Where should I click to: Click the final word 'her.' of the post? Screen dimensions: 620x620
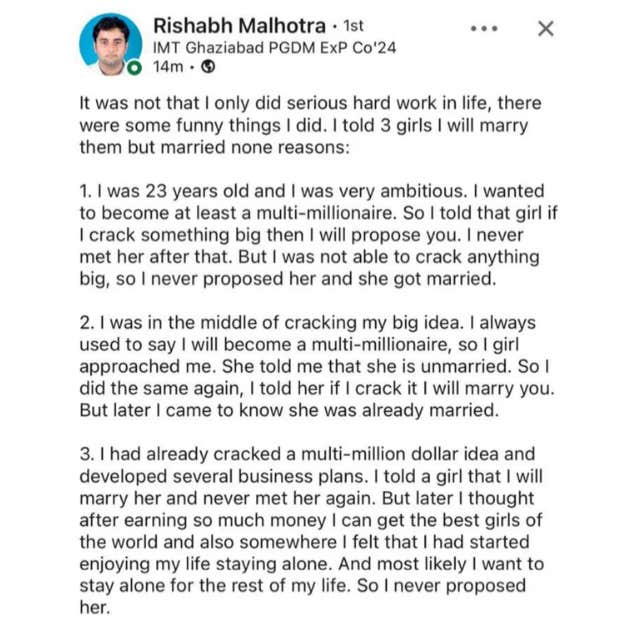(97, 607)
